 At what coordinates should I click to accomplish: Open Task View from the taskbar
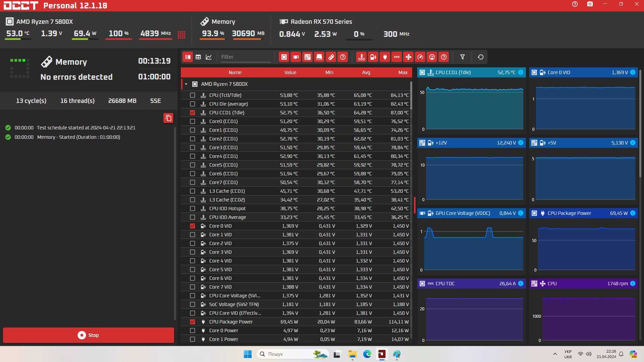(x=337, y=354)
